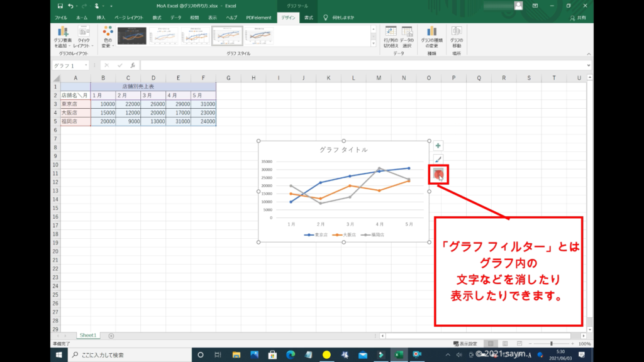
Task: Click グラフの種類の変更 icon
Action: pos(432,36)
